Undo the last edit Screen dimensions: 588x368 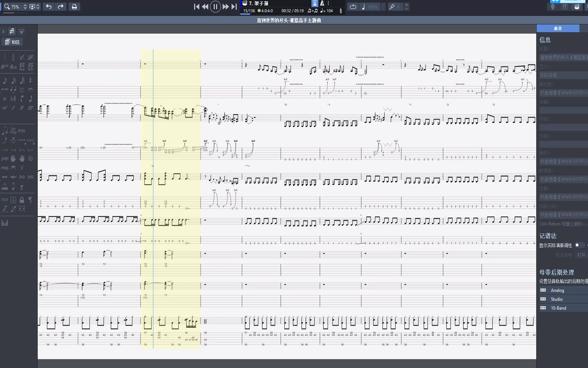point(49,6)
